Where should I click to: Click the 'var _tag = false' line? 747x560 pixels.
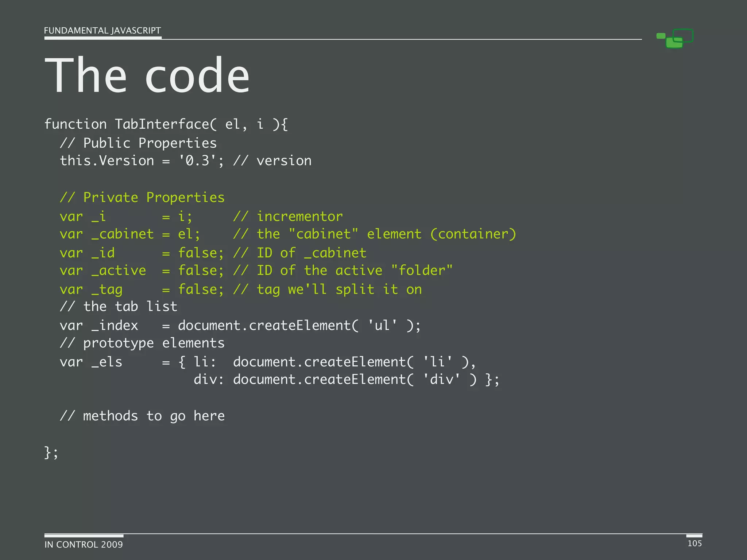[241, 289]
